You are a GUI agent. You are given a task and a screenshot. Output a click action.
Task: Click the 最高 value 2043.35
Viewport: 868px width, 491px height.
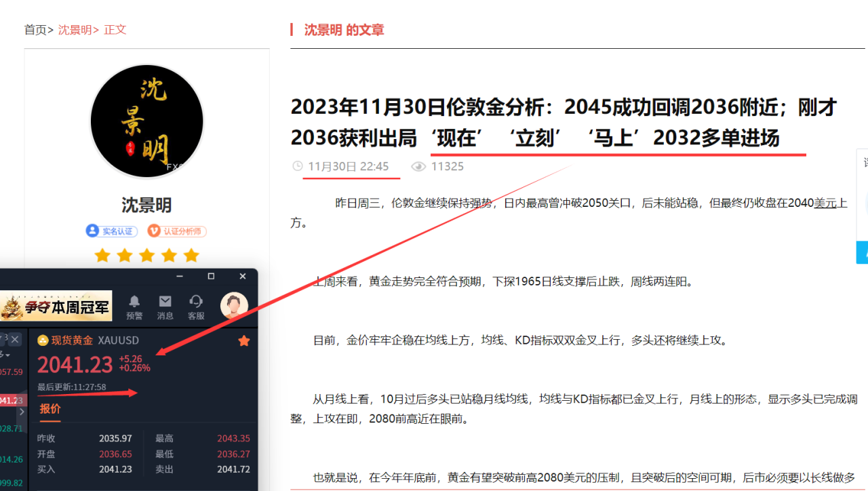coord(233,439)
